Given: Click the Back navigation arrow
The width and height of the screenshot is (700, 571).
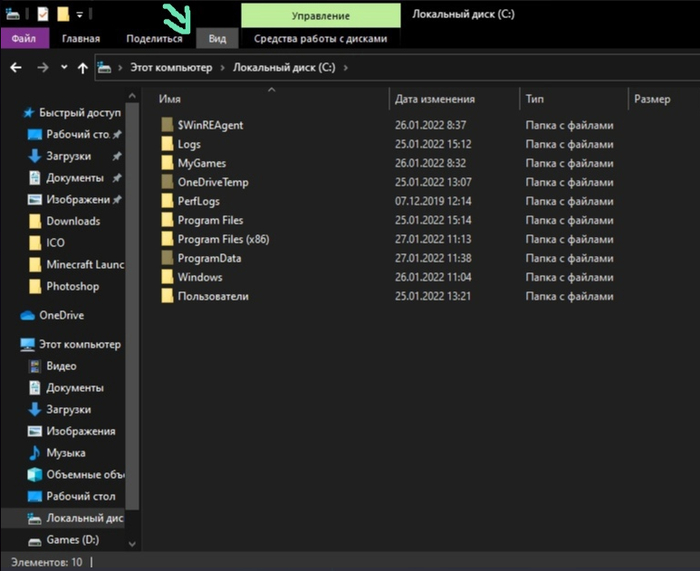Looking at the screenshot, I should [16, 68].
